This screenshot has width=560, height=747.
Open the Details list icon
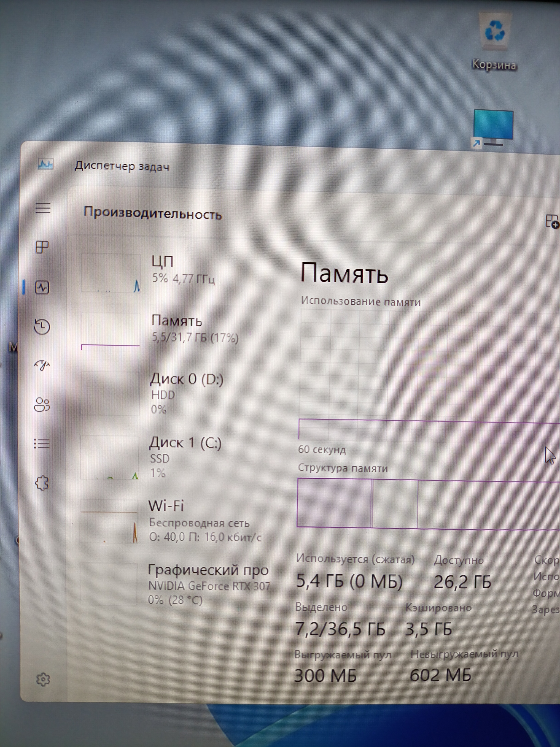point(42,443)
